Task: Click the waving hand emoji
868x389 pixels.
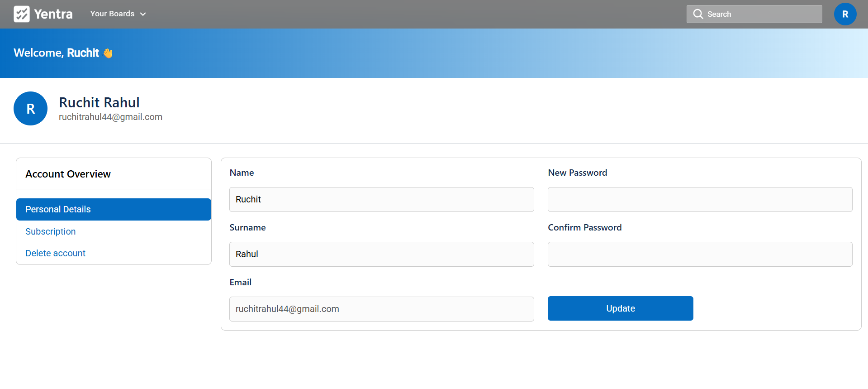Action: pyautogui.click(x=108, y=53)
